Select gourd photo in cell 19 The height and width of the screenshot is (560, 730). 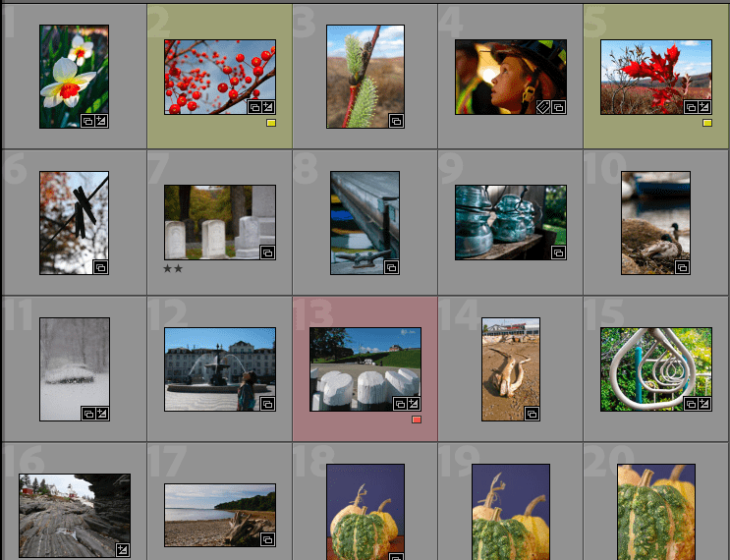pos(511,512)
